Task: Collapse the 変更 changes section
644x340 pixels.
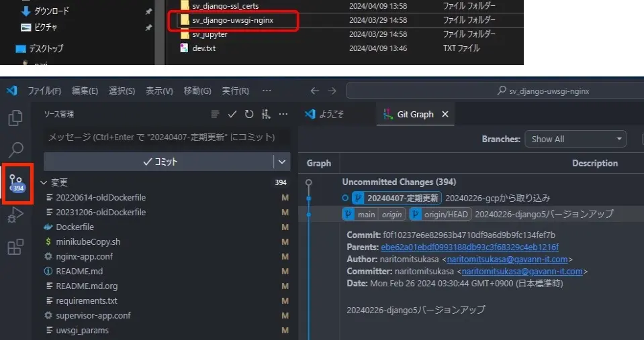Action: (44, 182)
